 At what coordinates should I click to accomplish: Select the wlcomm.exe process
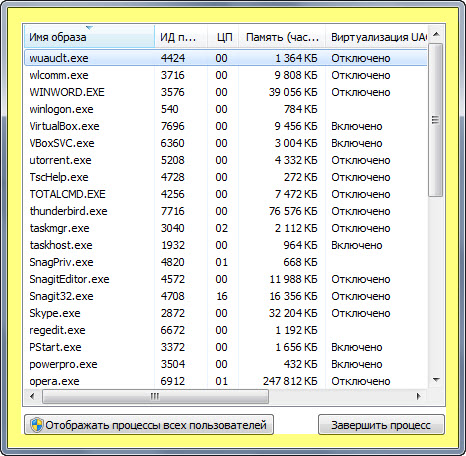[x=226, y=75]
